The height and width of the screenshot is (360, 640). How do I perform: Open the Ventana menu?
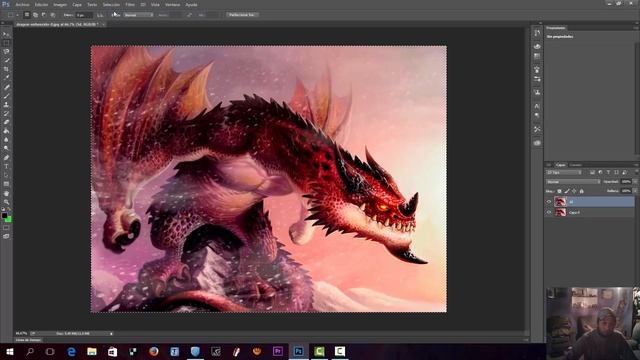(173, 4)
